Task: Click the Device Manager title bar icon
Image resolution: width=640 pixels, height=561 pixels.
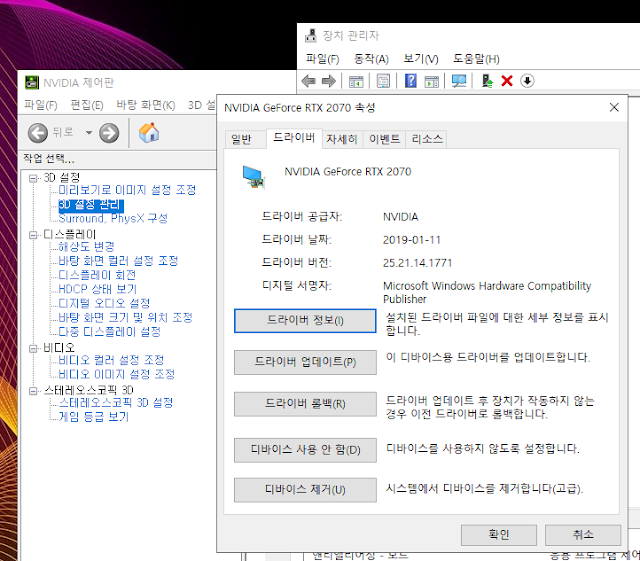Action: point(311,36)
